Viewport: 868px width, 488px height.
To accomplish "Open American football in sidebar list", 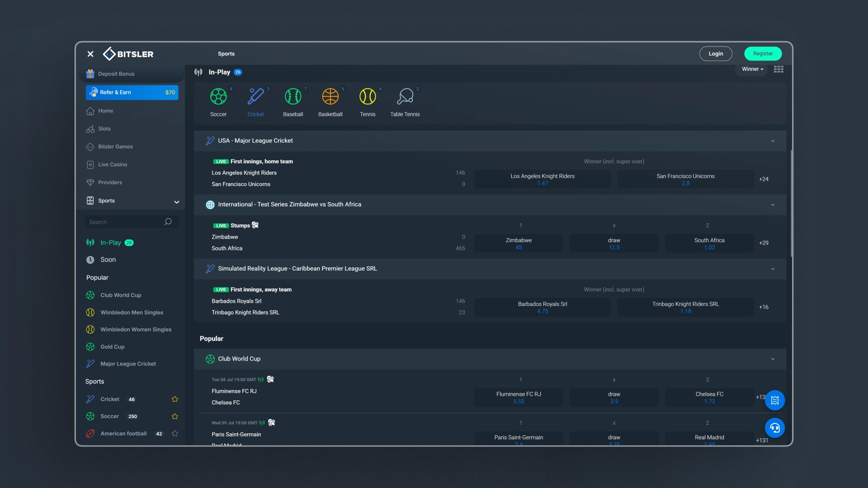I will [x=123, y=433].
